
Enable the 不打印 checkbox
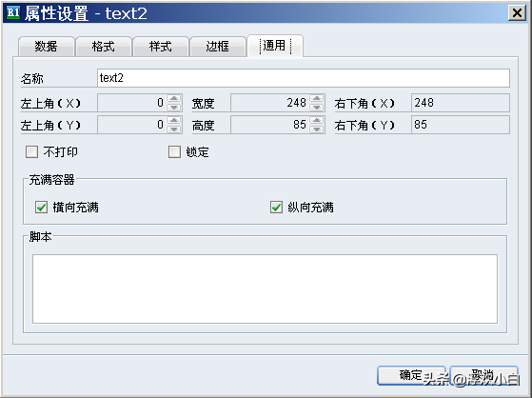pyautogui.click(x=32, y=151)
